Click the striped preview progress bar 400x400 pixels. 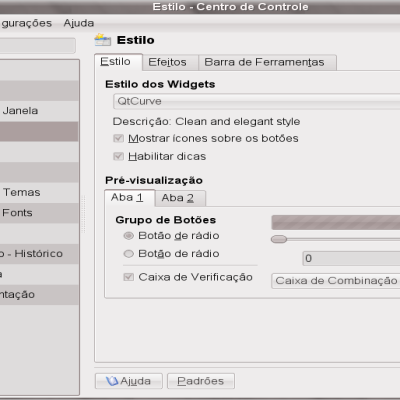(x=336, y=222)
